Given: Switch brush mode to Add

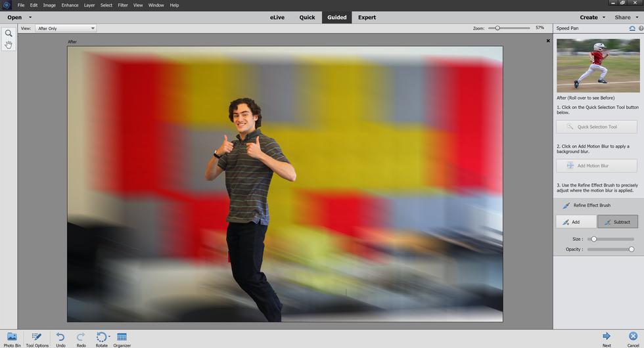Looking at the screenshot, I should pos(576,222).
